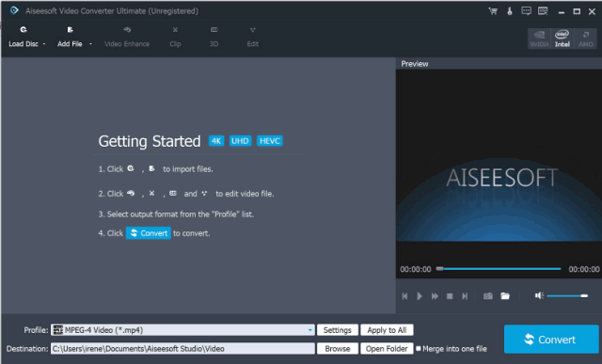Toggle Intel hardware acceleration
Image resolution: width=602 pixels, height=364 pixels.
[562, 39]
